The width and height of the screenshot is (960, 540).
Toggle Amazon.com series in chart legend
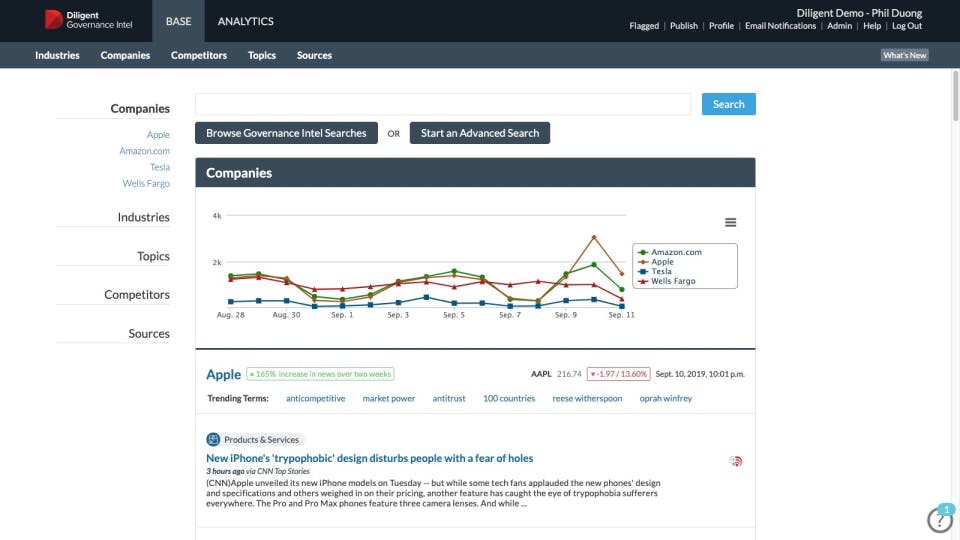click(676, 252)
